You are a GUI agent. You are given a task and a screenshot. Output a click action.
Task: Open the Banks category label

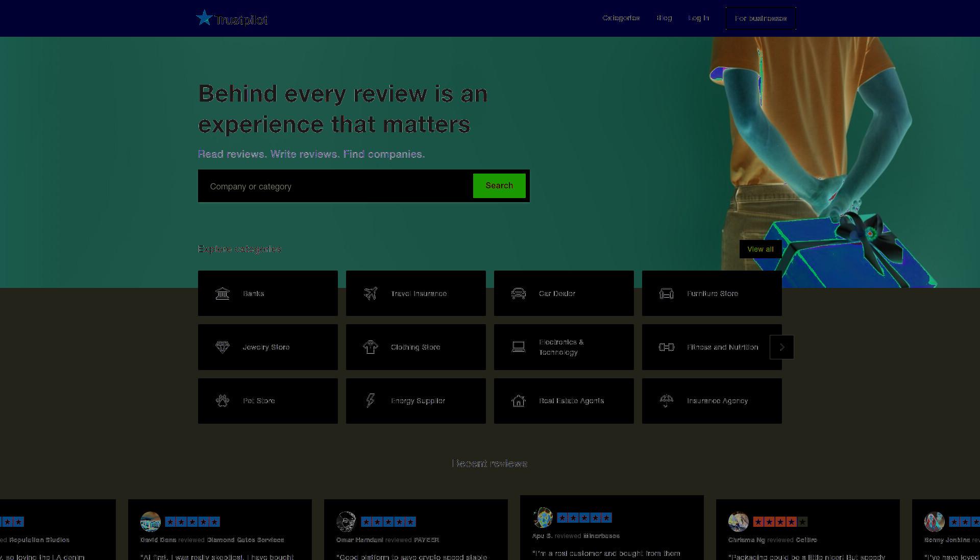(x=253, y=294)
